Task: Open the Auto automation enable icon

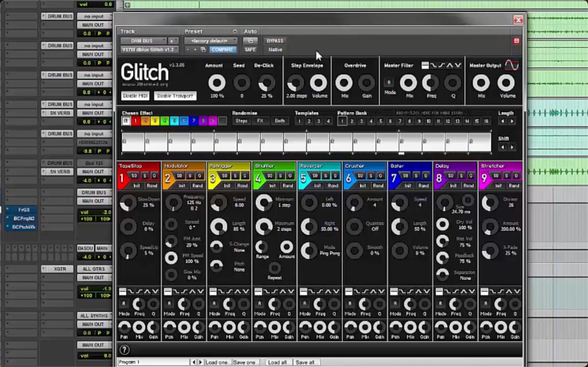Action: pos(250,41)
